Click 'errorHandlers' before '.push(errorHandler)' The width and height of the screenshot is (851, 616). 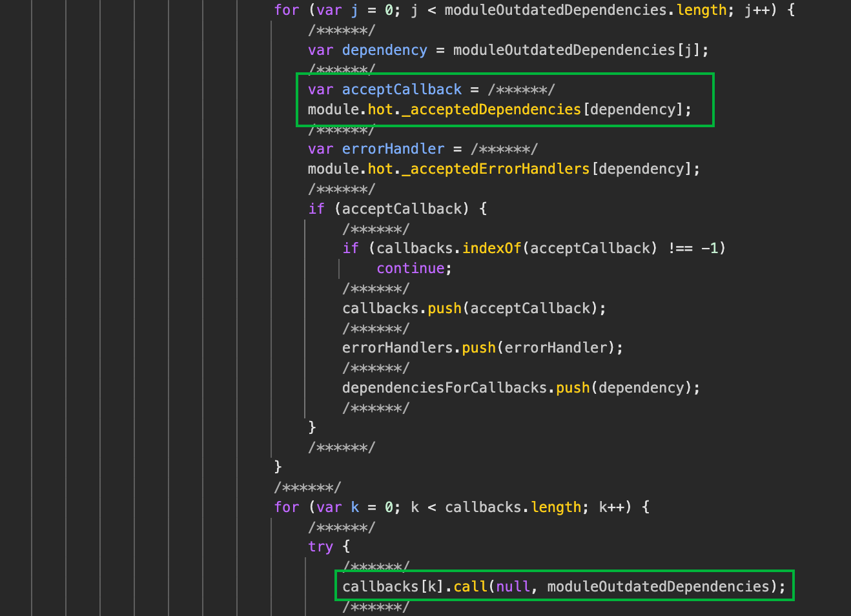[398, 348]
